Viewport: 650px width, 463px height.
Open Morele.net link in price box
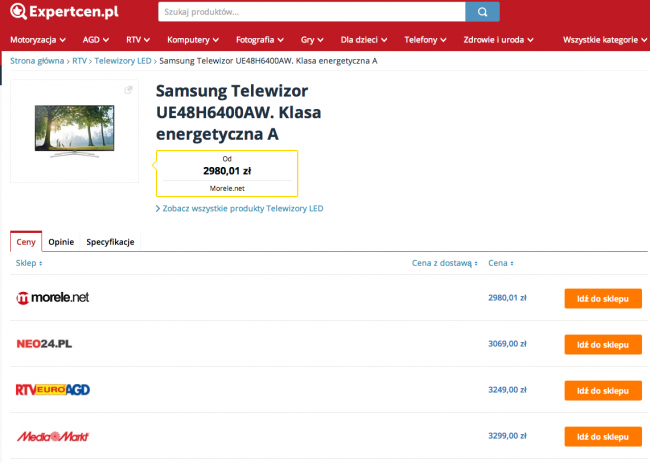click(227, 188)
